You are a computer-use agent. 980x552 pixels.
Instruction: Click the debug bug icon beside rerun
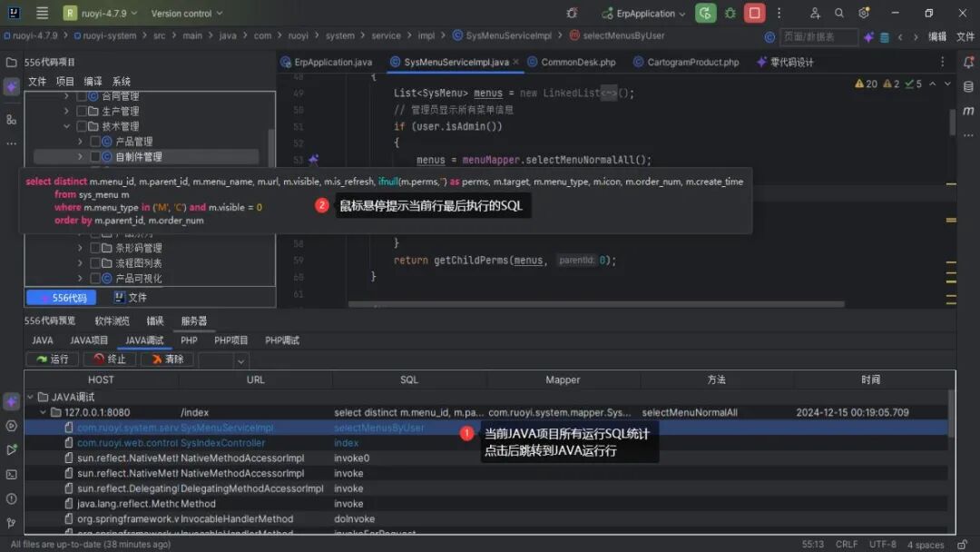coord(730,13)
